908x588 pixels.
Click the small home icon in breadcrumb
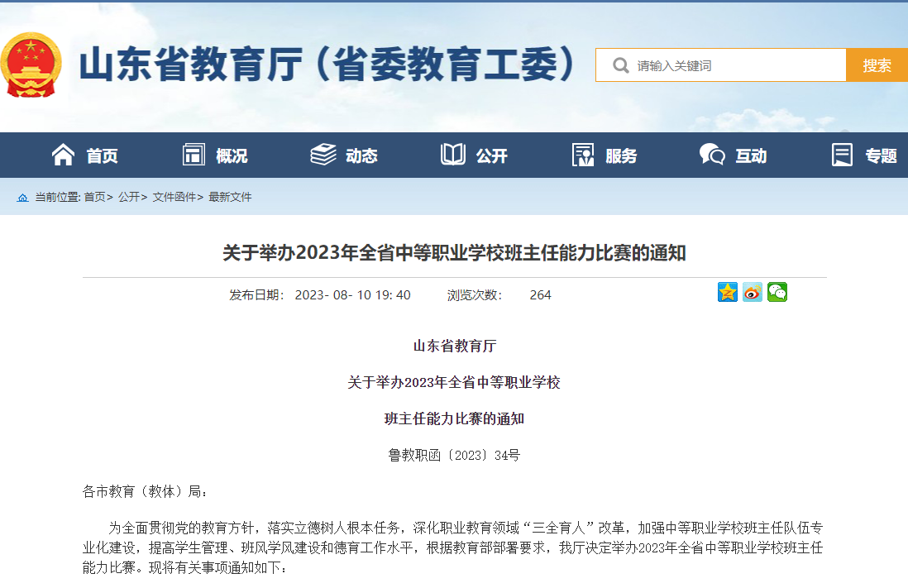coord(22,198)
